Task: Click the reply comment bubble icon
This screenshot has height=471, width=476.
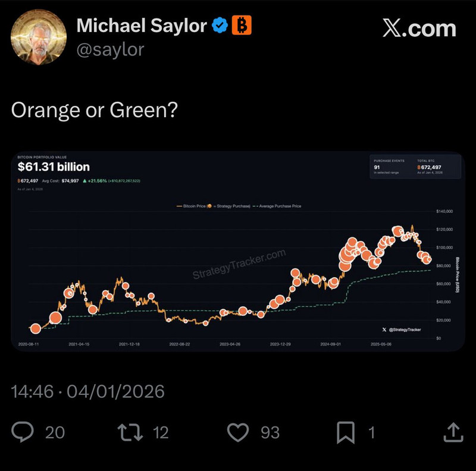Action: pos(23,432)
